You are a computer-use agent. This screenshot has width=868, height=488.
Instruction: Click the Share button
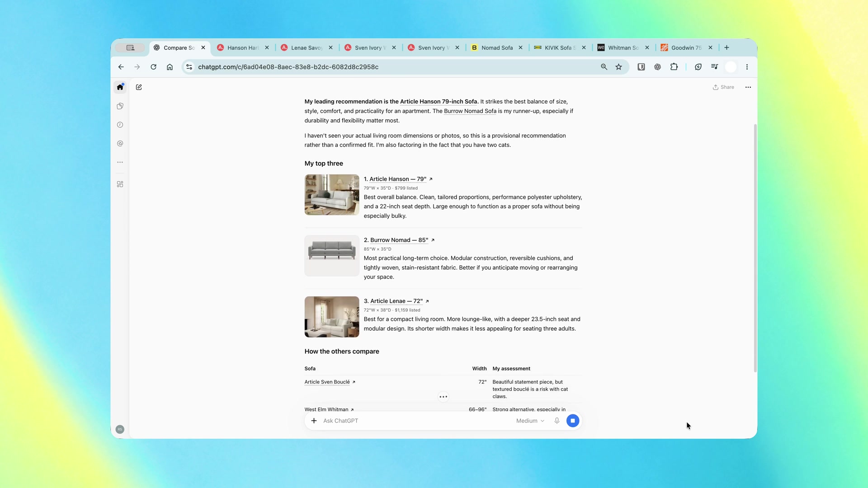[723, 87]
